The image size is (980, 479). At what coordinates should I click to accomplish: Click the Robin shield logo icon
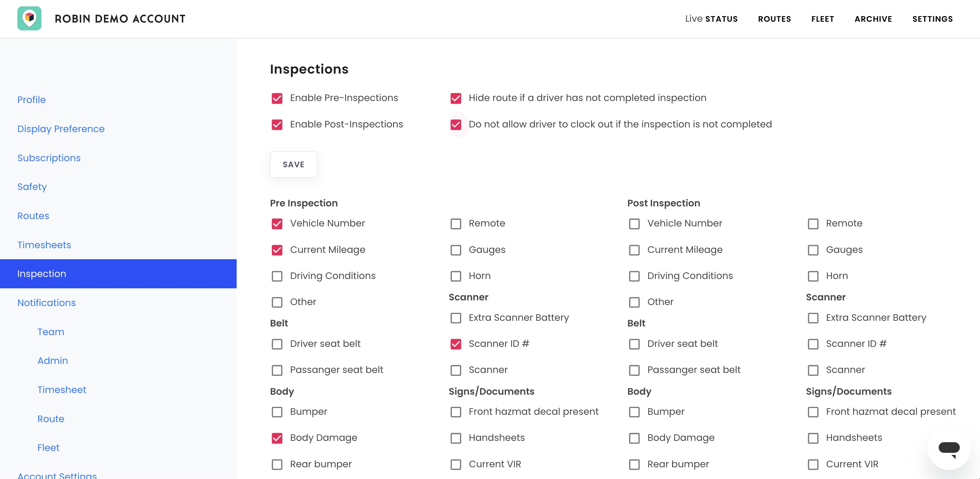pyautogui.click(x=29, y=18)
